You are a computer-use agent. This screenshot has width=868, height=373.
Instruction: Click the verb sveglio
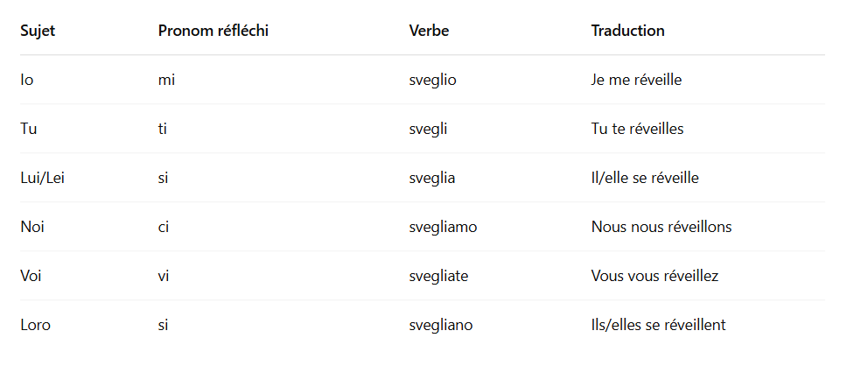432,80
